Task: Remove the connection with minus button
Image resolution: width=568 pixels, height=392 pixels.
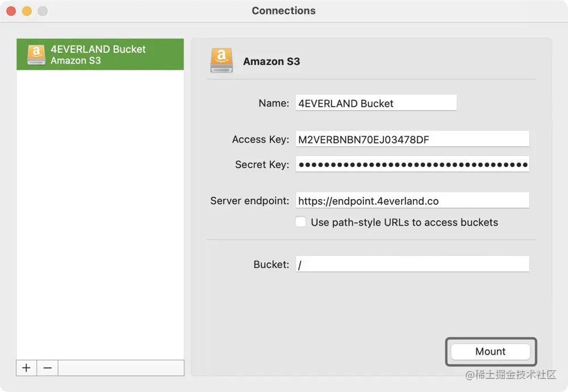Action: pyautogui.click(x=48, y=368)
